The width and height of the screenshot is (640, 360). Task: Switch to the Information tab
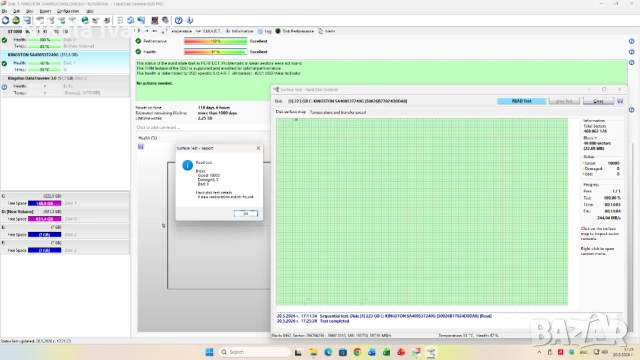pyautogui.click(x=240, y=31)
